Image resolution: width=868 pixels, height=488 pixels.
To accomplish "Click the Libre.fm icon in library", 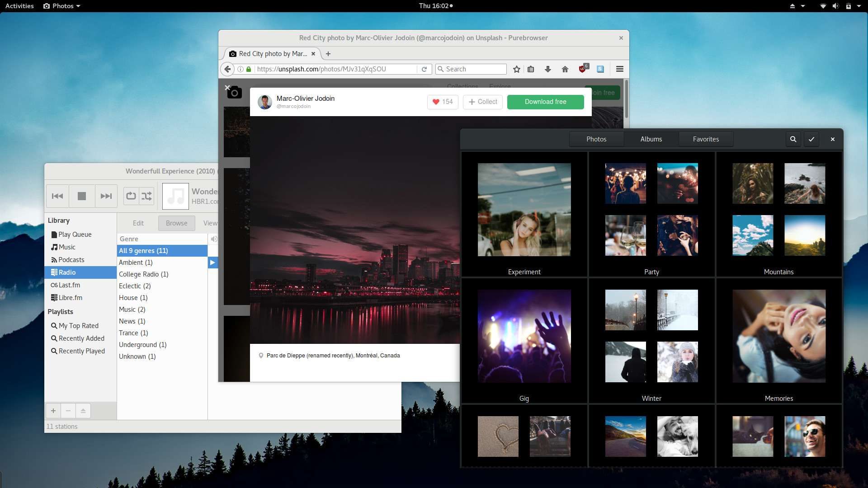I will click(x=55, y=297).
